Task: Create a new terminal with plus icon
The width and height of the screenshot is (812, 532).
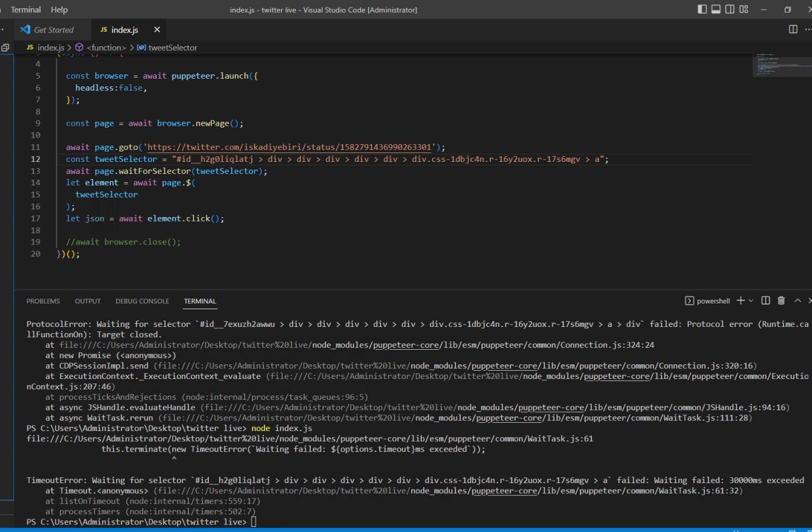Action: click(740, 300)
